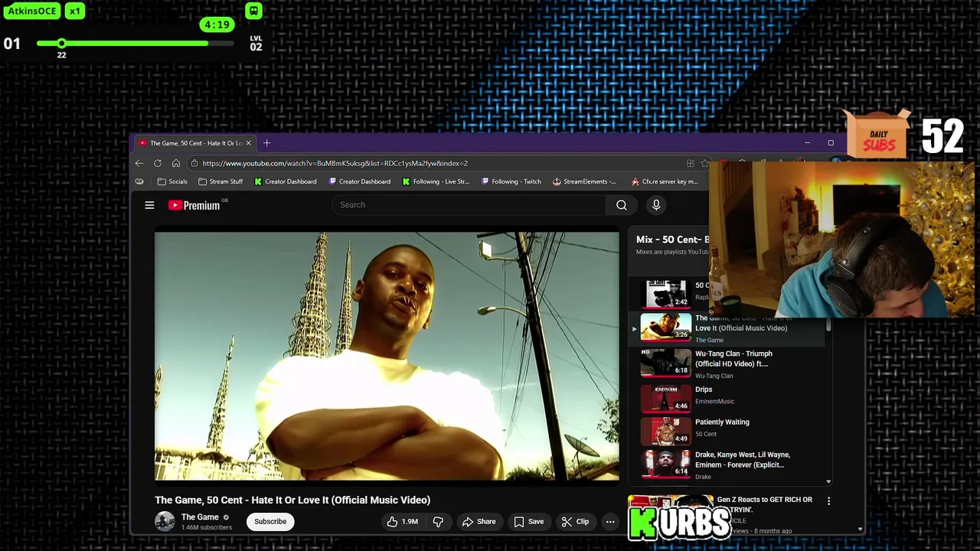This screenshot has height=551, width=980.
Task: Open The Game channel avatar
Action: click(165, 522)
